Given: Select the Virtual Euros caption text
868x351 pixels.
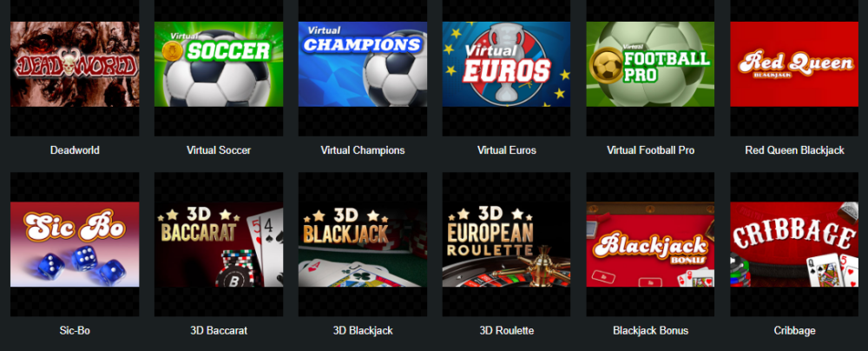Looking at the screenshot, I should tap(507, 150).
